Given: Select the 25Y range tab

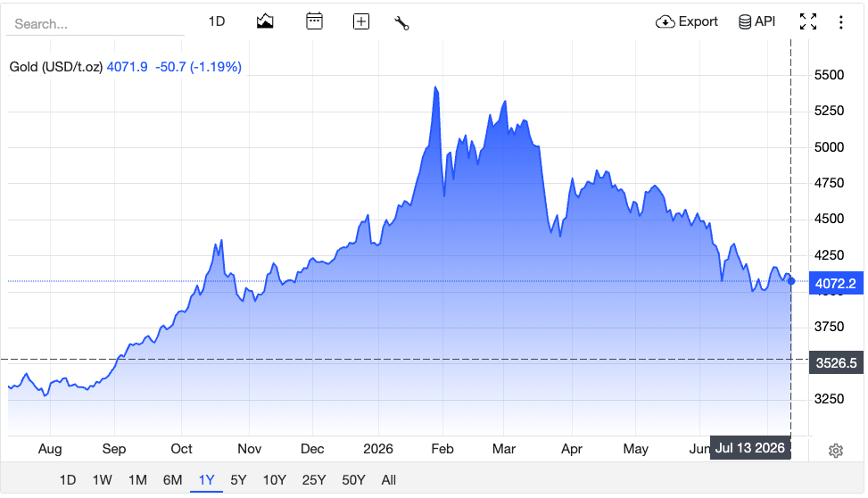Looking at the screenshot, I should pyautogui.click(x=314, y=480).
